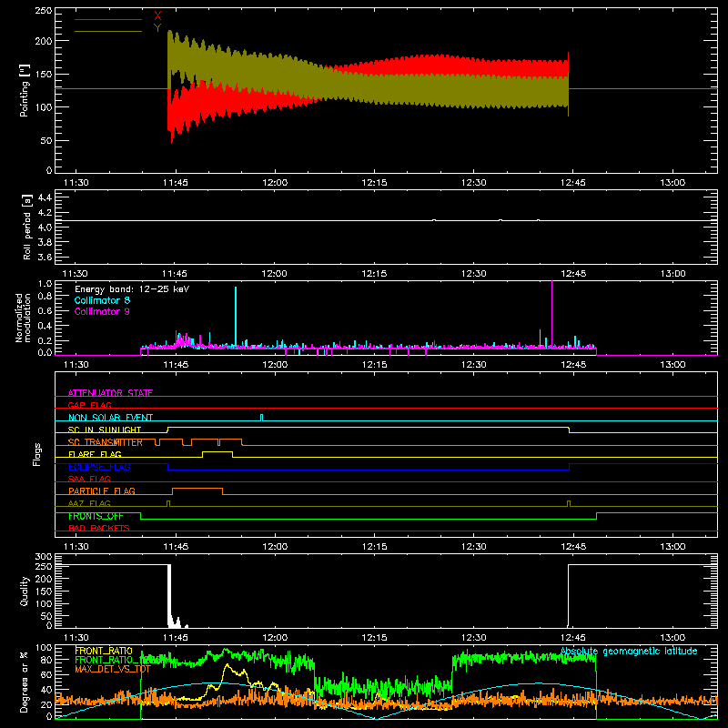728x728 pixels.
Task: Click the '4.4' tick on Roll period axis
Action: 45,197
